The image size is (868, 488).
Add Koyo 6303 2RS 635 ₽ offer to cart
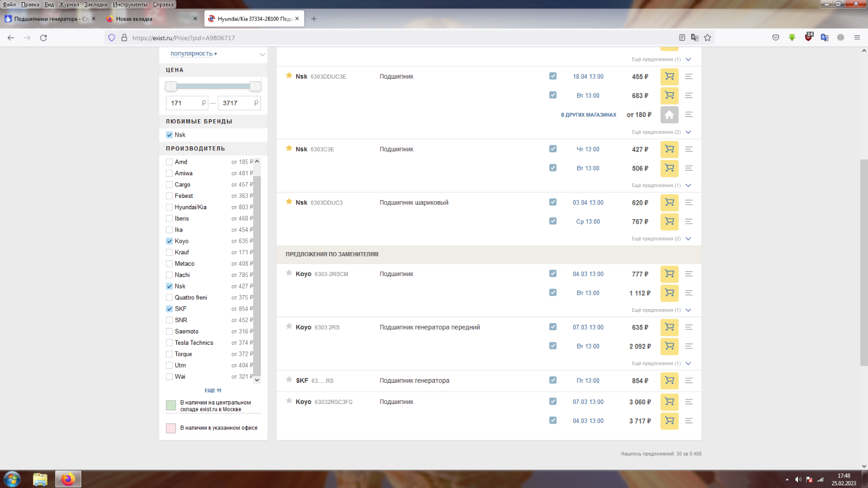tap(669, 327)
